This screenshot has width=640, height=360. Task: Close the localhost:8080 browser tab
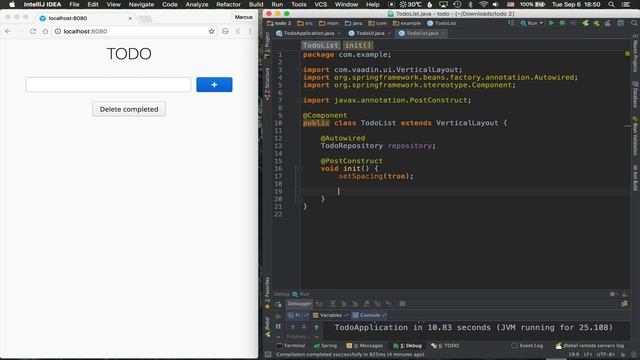tap(130, 18)
